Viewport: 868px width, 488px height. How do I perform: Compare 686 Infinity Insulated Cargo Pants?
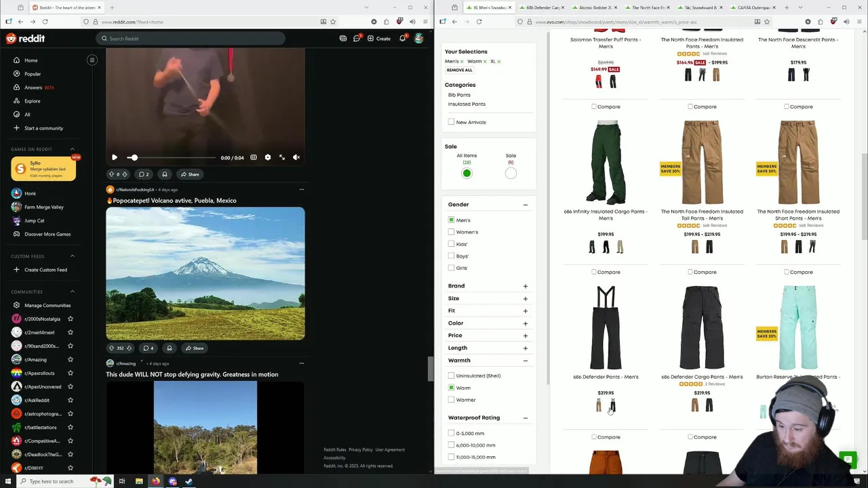(x=594, y=272)
